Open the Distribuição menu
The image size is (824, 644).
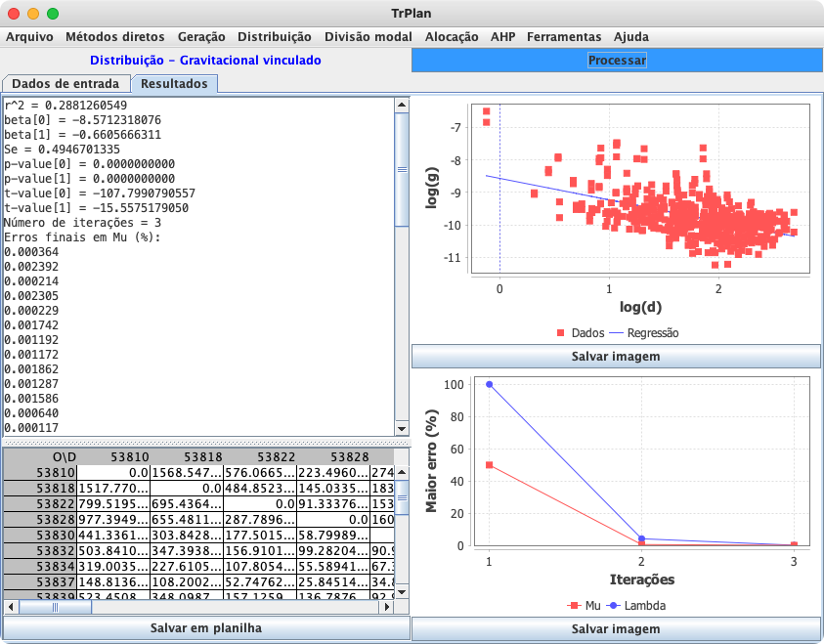[275, 37]
